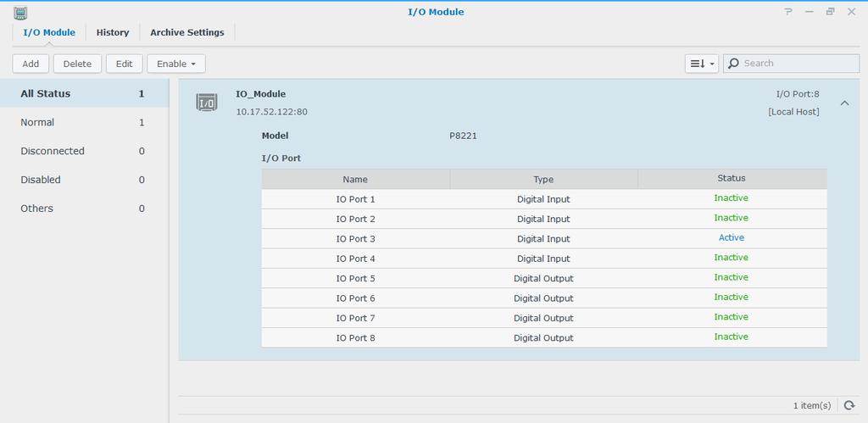The image size is (868, 423).
Task: Click the Add button
Action: tap(31, 64)
